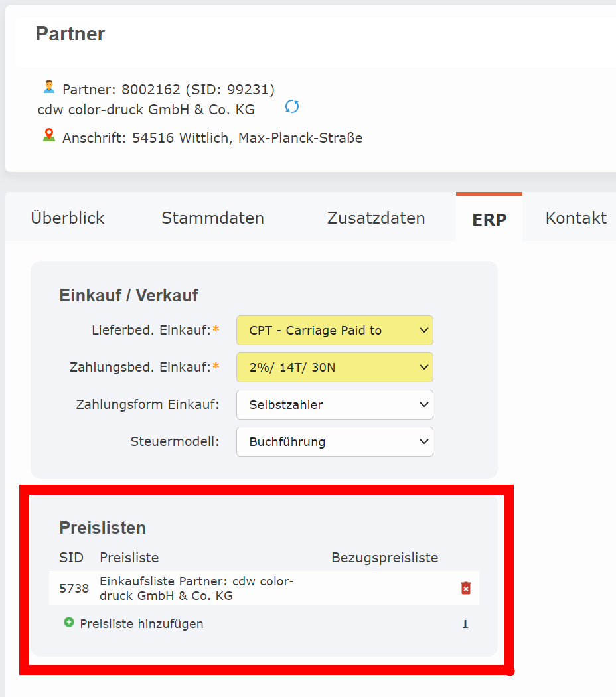This screenshot has height=697, width=616.
Task: Open the Lieferbed. Einkauf dropdown
Action: [334, 330]
